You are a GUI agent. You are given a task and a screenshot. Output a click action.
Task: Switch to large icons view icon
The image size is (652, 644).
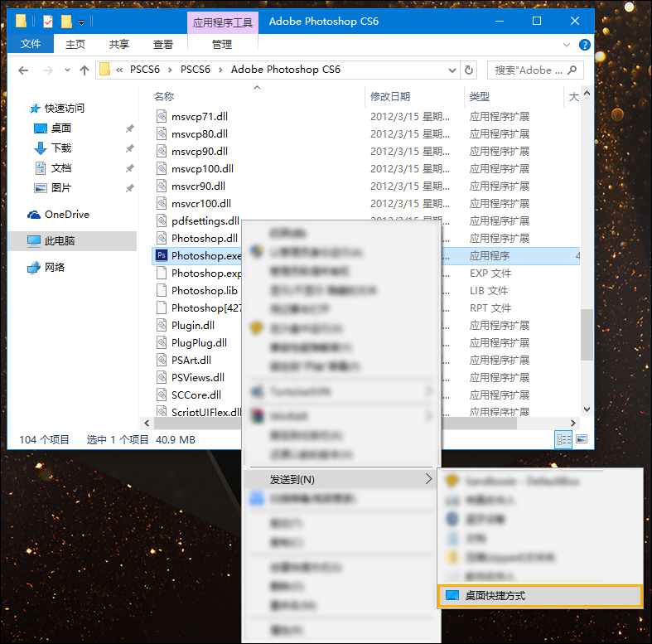(x=582, y=439)
